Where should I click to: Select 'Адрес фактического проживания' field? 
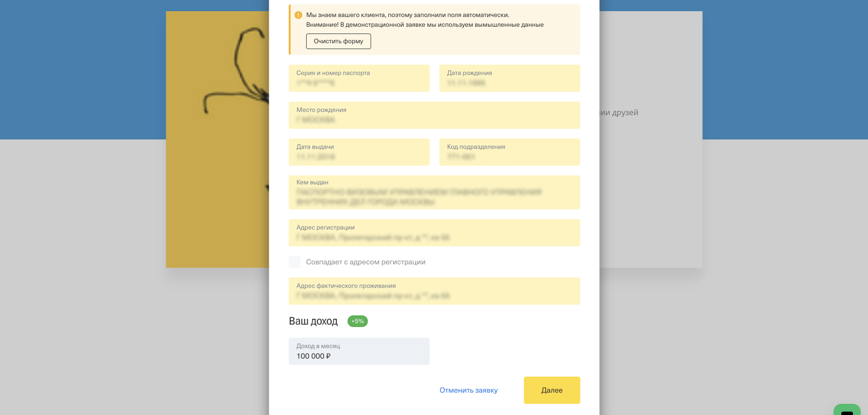pyautogui.click(x=434, y=291)
